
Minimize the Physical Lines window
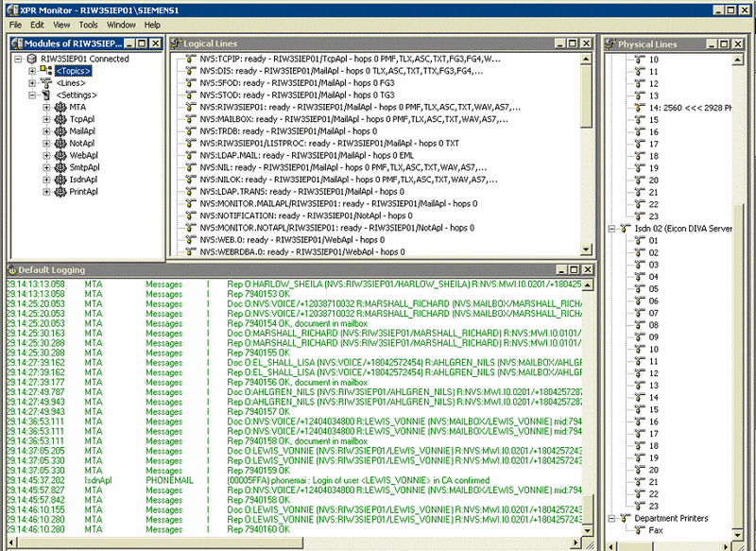(713, 43)
